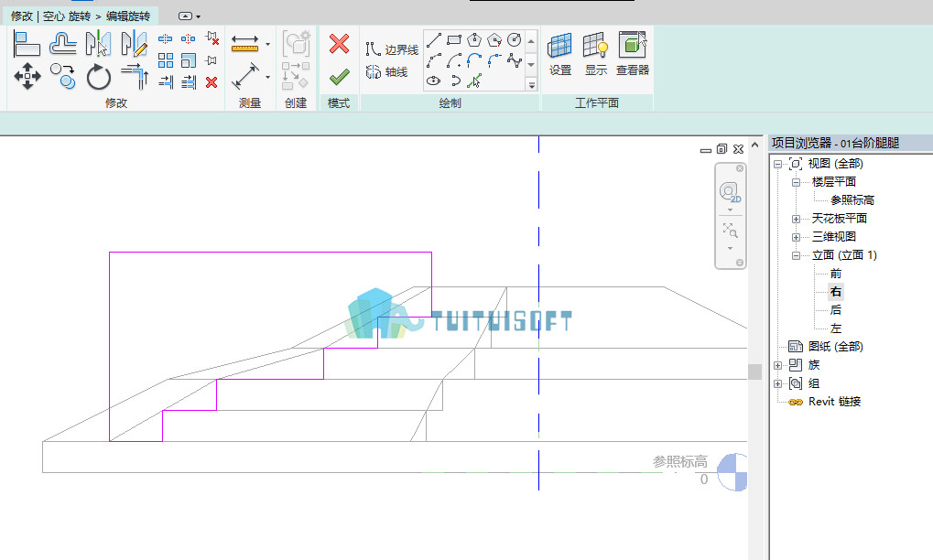Cancel edit mode with the red X
The width and height of the screenshot is (933, 560).
coord(339,44)
